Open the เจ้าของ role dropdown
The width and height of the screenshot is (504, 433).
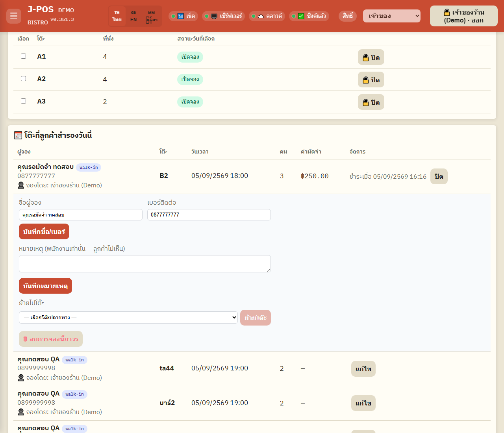point(392,16)
